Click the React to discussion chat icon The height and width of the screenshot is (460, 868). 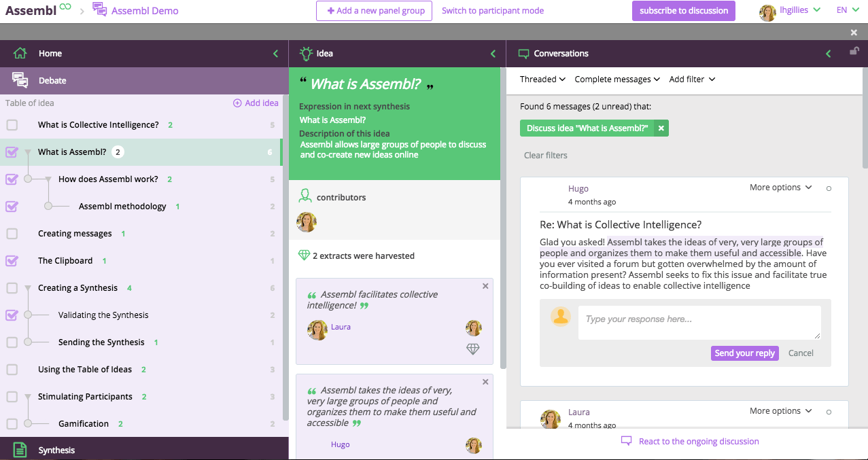click(x=627, y=441)
